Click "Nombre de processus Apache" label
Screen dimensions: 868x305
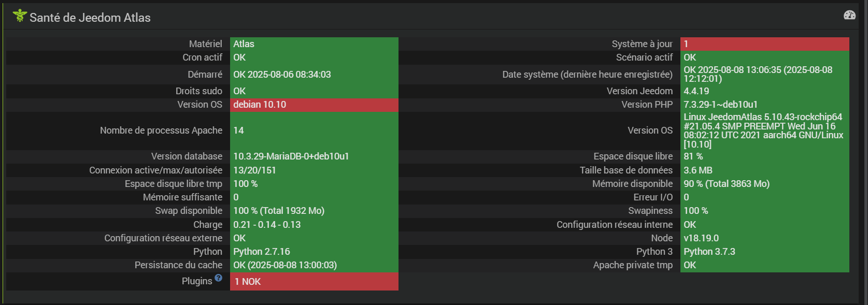[161, 130]
